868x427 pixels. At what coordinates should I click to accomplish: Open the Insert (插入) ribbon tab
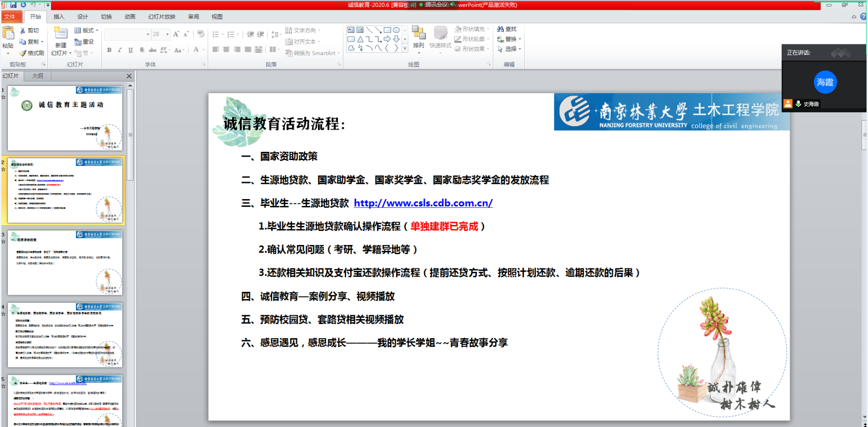pos(59,17)
